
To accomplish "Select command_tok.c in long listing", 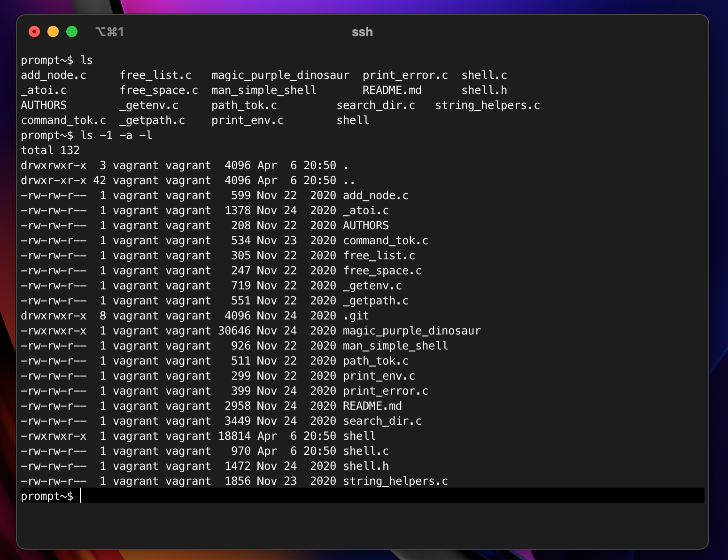I will (386, 241).
